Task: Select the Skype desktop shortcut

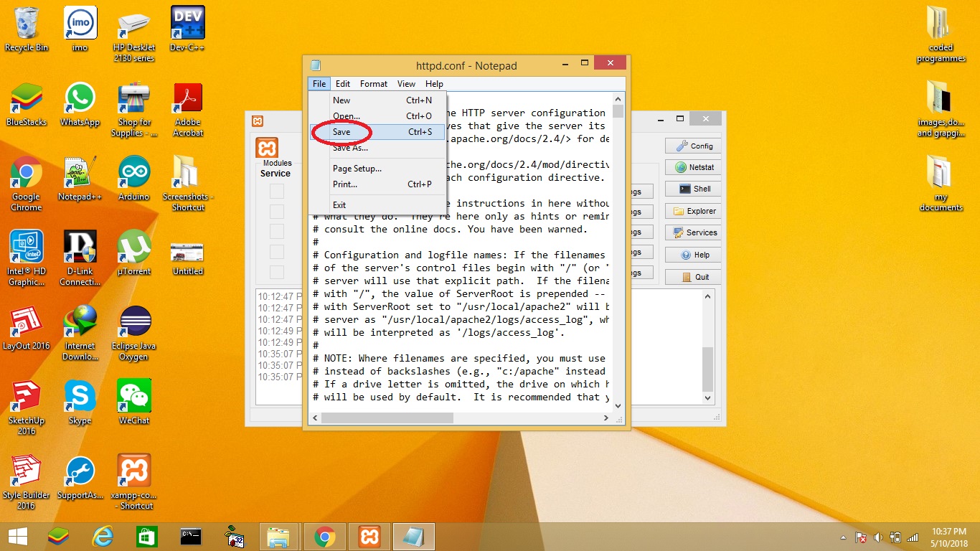Action: click(x=80, y=402)
